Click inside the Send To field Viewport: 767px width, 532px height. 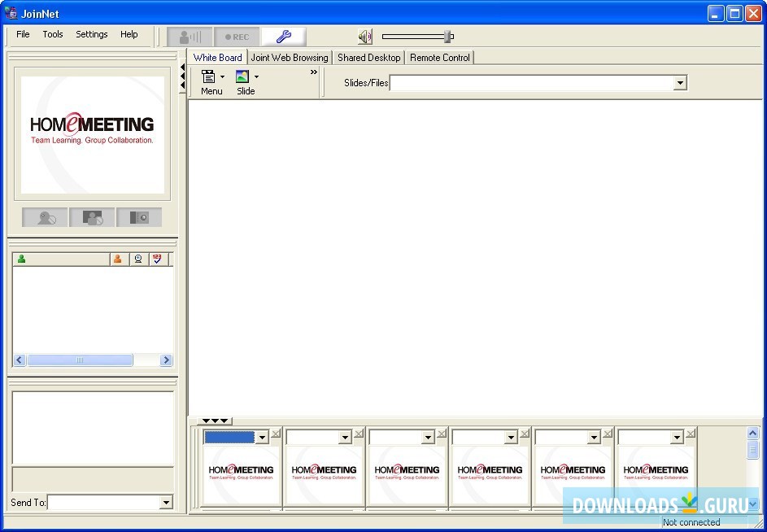pyautogui.click(x=106, y=503)
